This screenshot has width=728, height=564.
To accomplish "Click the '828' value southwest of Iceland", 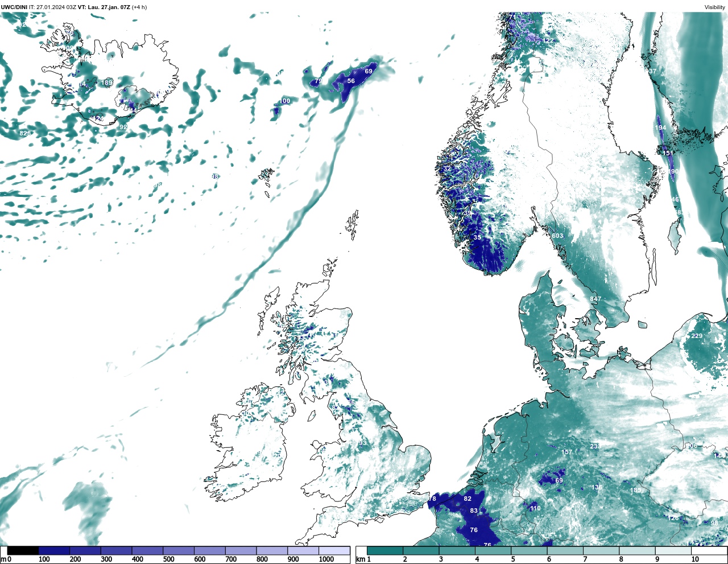I will [26, 133].
